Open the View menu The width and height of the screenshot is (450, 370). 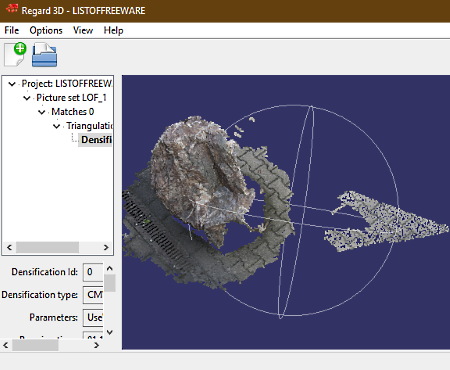click(83, 30)
